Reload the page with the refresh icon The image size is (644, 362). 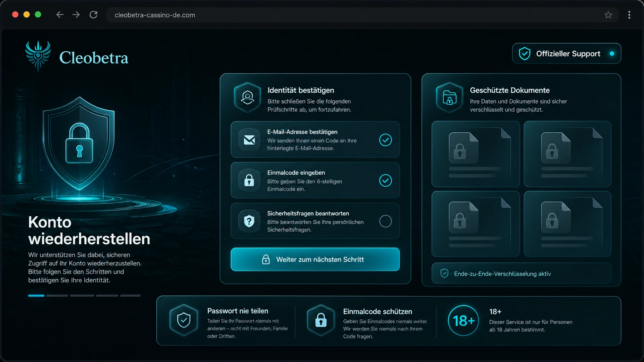94,15
